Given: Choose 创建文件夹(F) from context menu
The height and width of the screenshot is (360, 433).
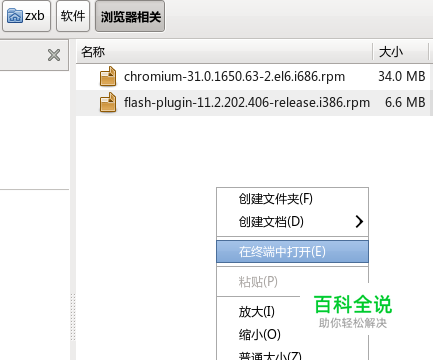Looking at the screenshot, I should point(292,199).
